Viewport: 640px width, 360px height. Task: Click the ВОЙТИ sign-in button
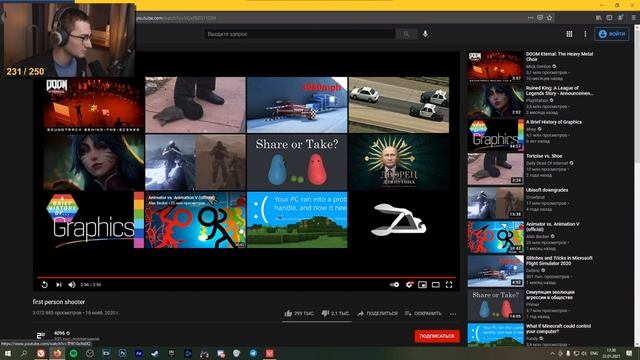[611, 34]
